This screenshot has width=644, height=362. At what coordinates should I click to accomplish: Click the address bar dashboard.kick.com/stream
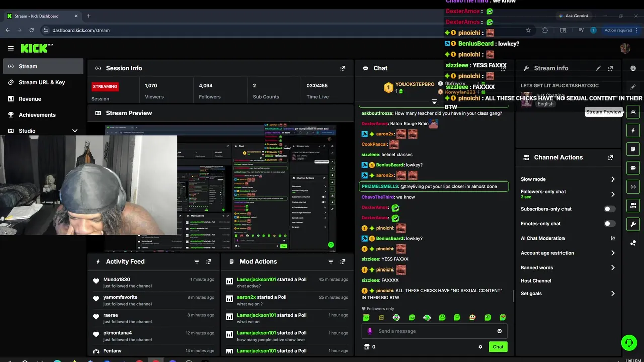tap(81, 30)
